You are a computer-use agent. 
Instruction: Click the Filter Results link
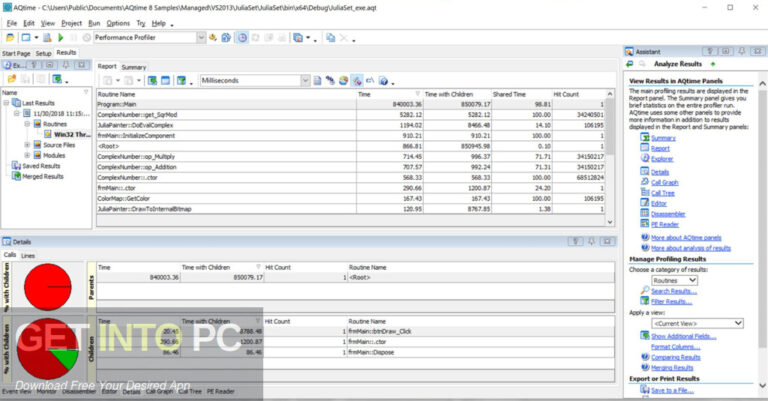point(672,302)
